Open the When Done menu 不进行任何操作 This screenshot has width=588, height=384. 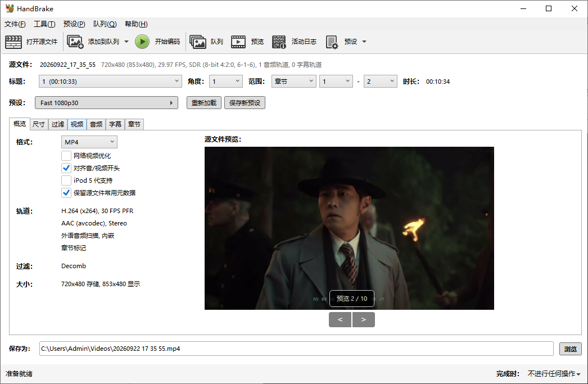coord(554,373)
